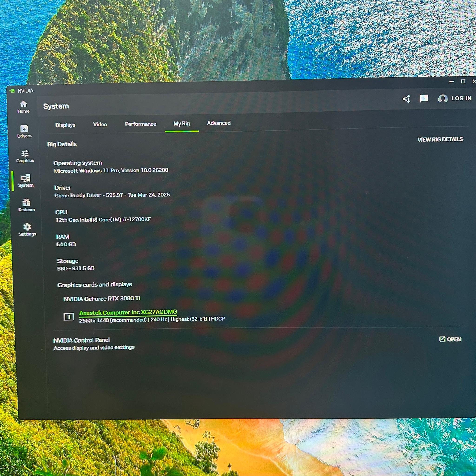
Task: Go to Home in NVIDIA sidebar
Action: (23, 107)
